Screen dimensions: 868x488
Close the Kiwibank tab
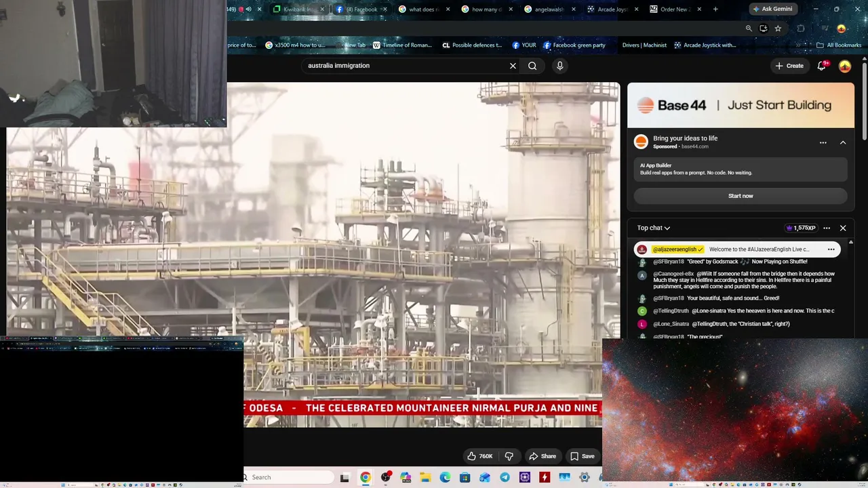pos(322,9)
